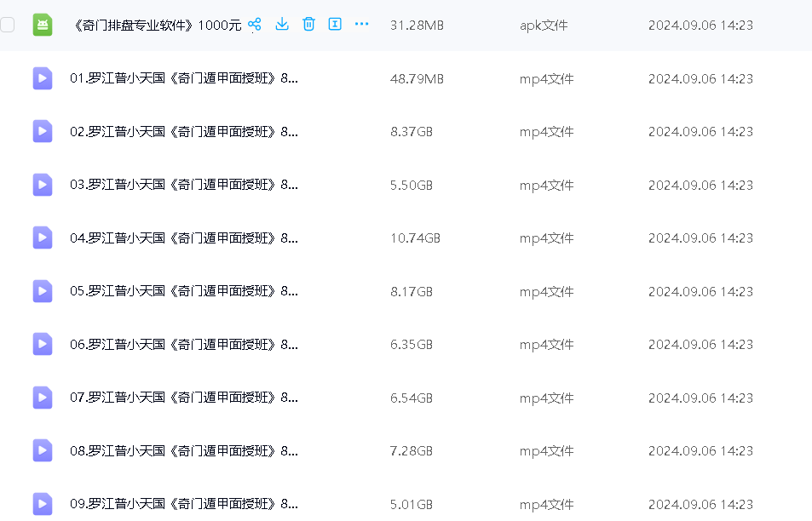This screenshot has width=812, height=521.
Task: Tick the checkbox for the apk file
Action: 8,25
